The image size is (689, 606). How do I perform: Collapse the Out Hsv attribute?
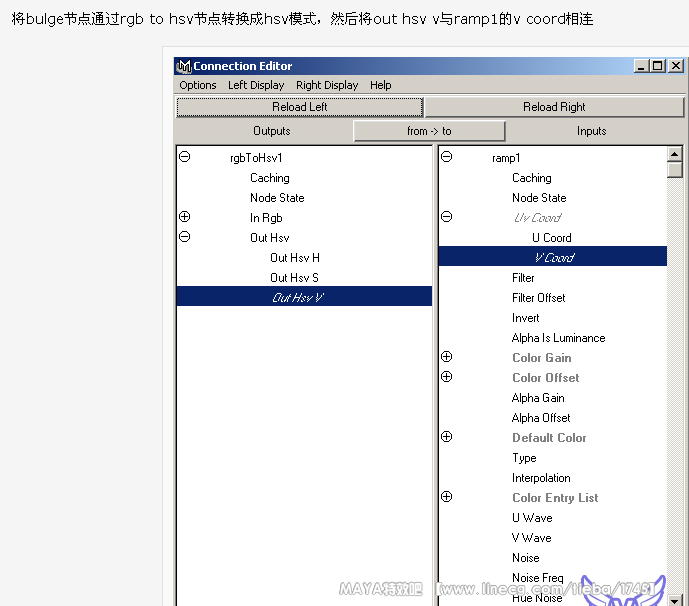pyautogui.click(x=184, y=237)
